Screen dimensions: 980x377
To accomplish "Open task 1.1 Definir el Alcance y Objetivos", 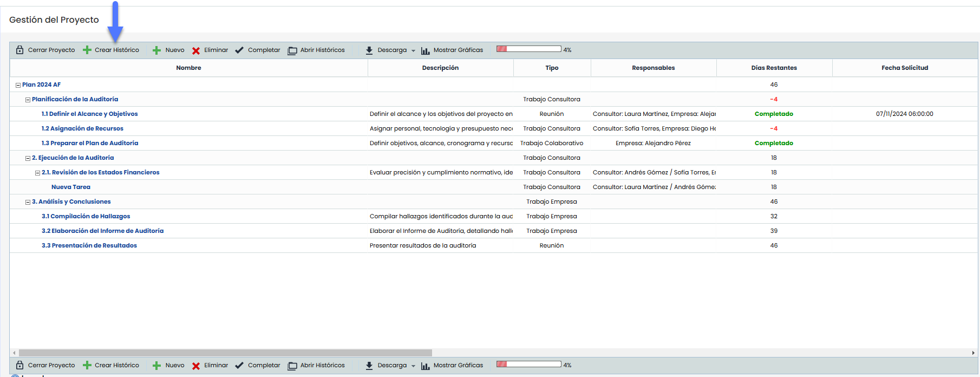I will (90, 114).
